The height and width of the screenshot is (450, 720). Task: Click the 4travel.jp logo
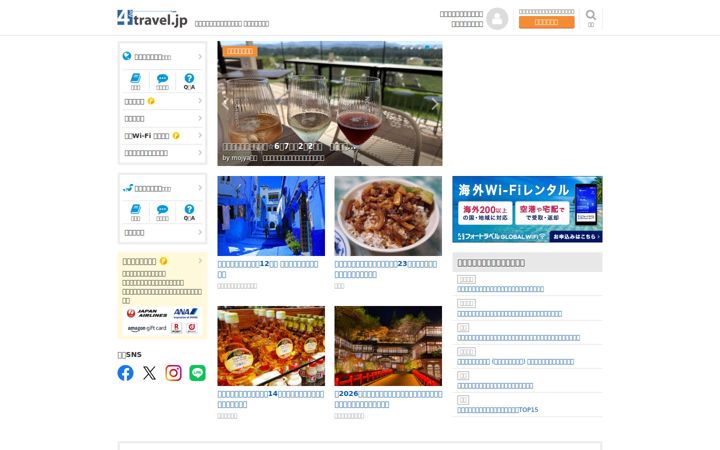(152, 18)
